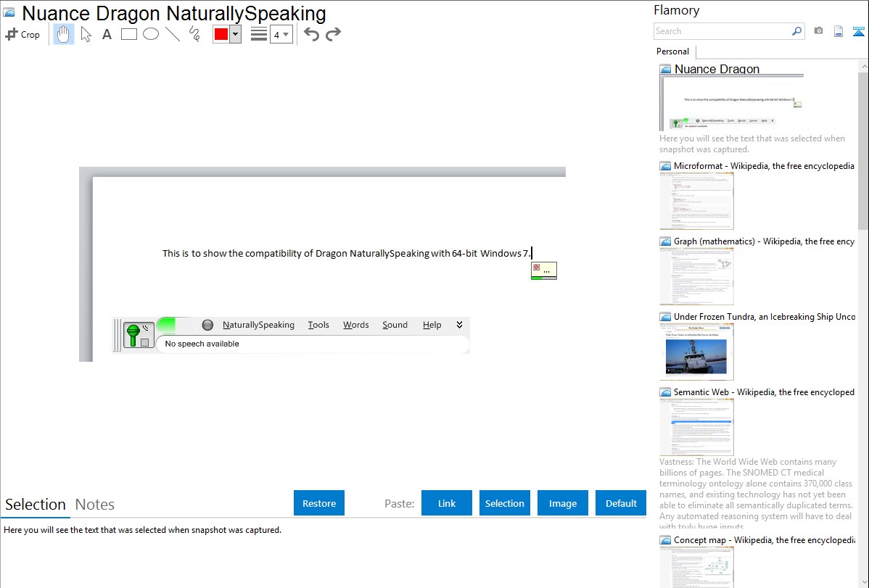Open the Words menu in DragonBar
Screen dimensions: 869x588
tap(356, 325)
